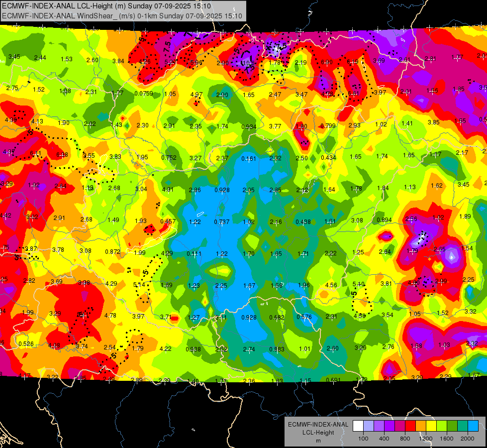Viewport: 487px width, 448px height.
Task: Click the '0.0759' wind shear value
Action: (x=144, y=93)
